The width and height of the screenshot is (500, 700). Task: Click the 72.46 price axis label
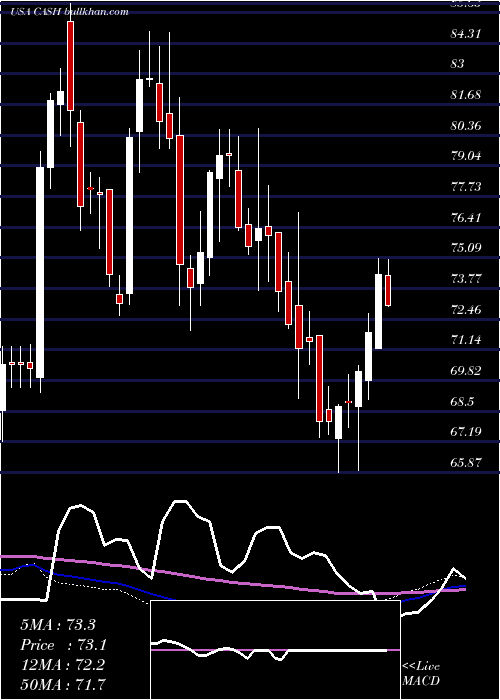pyautogui.click(x=466, y=309)
